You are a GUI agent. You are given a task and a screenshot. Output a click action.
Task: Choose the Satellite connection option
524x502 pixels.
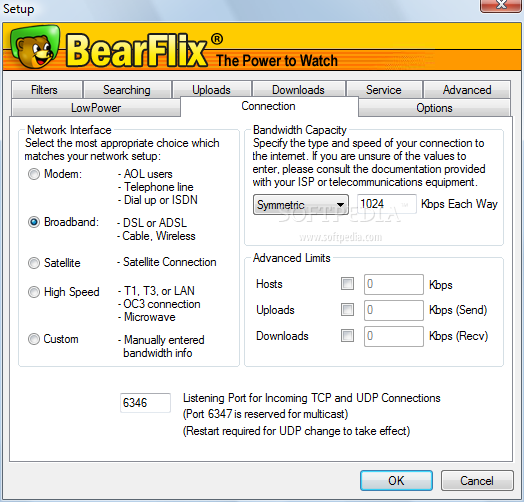(x=34, y=263)
